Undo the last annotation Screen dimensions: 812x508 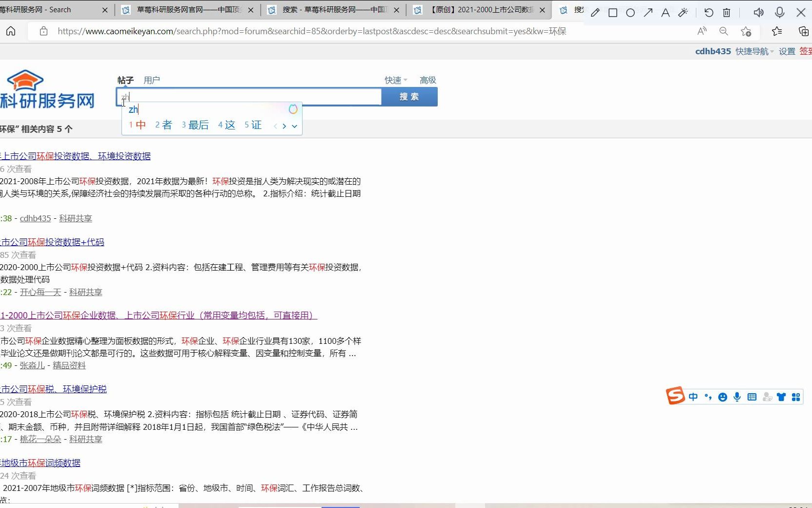coord(709,13)
